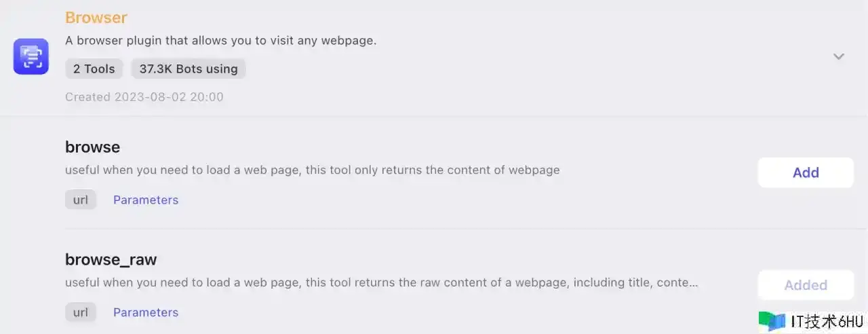The height and width of the screenshot is (334, 868).
Task: Click the url tag under browse_raw
Action: (81, 312)
